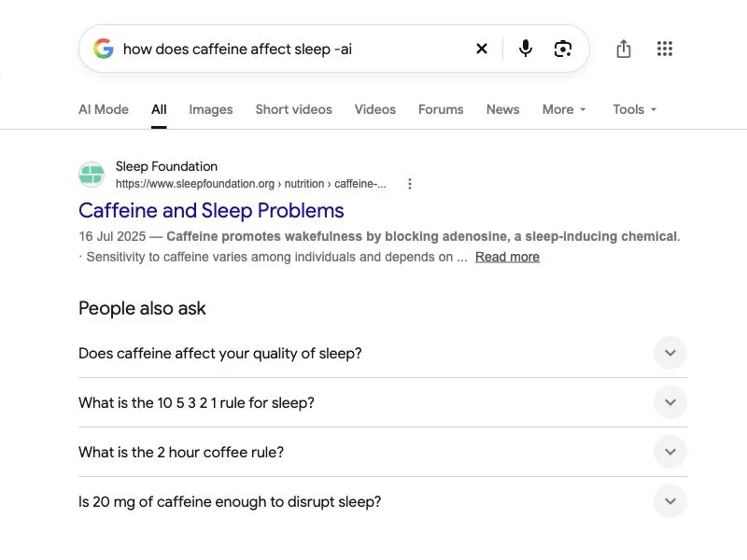Open Caffeine and Sleep Problems link
This screenshot has height=560, width=747.
[x=211, y=211]
